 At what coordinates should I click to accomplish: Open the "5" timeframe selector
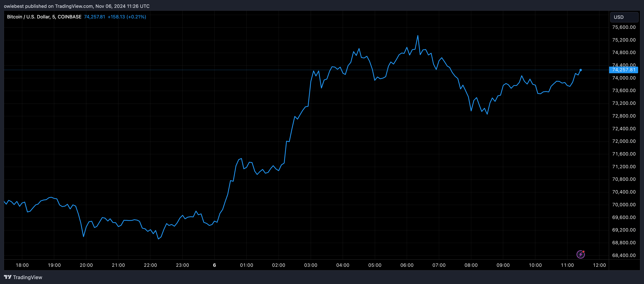[53, 17]
